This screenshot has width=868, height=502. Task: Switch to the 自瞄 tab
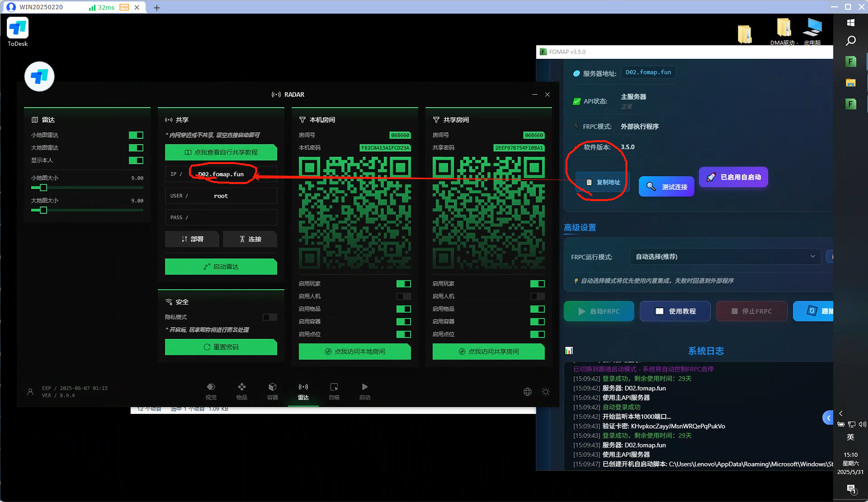click(x=334, y=390)
